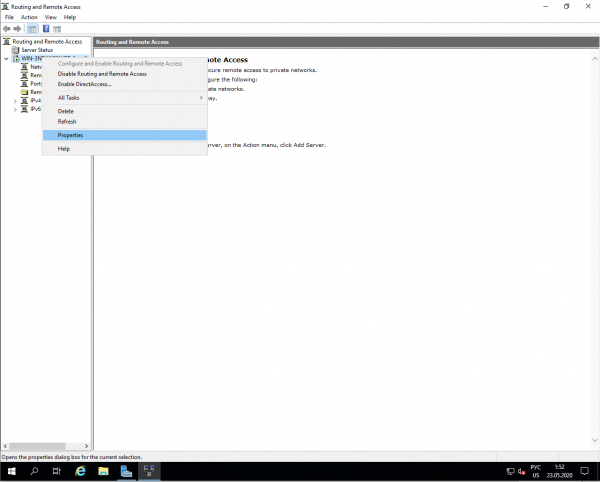The height and width of the screenshot is (482, 600).
Task: Collapse the WIN server tree node
Action: [6, 58]
